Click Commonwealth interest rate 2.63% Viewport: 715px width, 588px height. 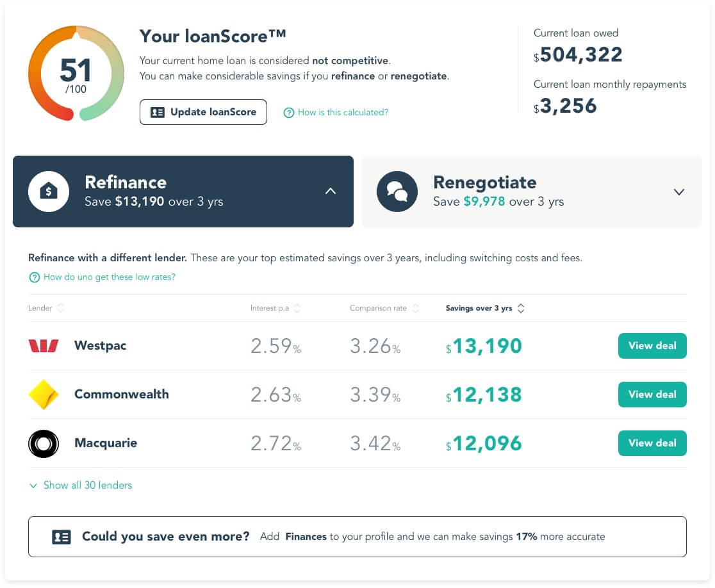click(x=276, y=395)
